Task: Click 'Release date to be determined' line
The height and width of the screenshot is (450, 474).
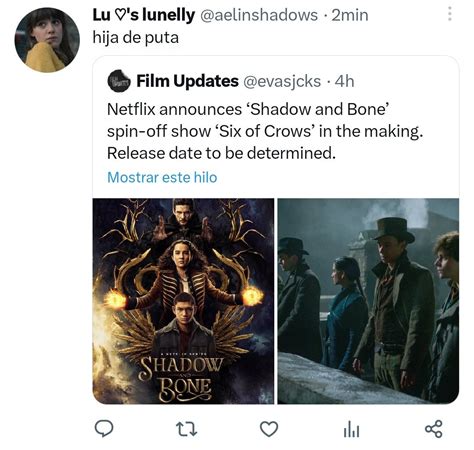Action: point(221,153)
